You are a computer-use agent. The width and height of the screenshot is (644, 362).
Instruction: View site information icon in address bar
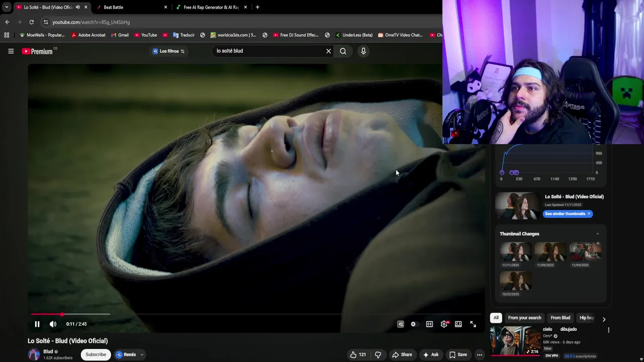46,22
